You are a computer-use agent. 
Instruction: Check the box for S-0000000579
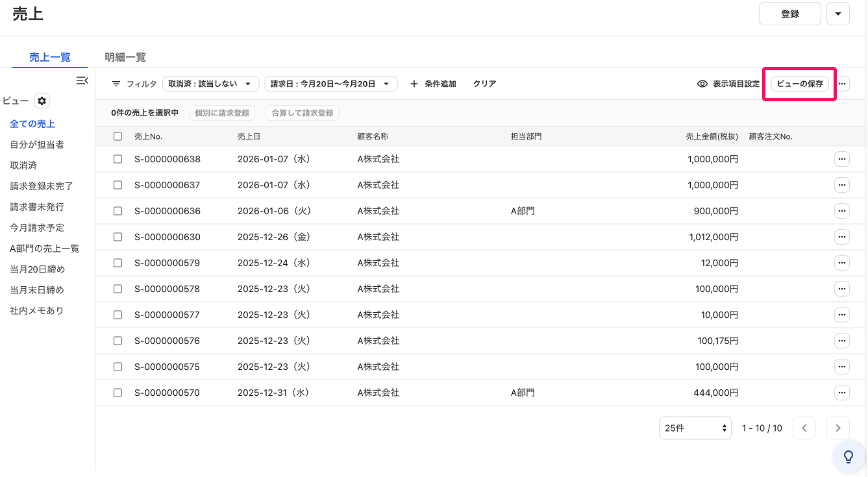click(118, 263)
